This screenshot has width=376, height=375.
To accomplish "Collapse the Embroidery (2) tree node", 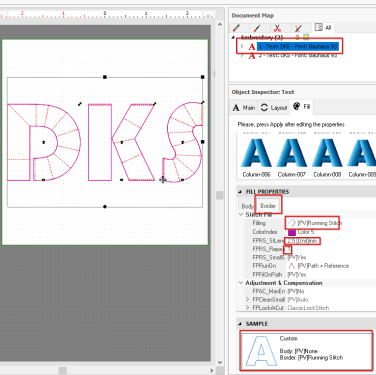I will pos(233,37).
